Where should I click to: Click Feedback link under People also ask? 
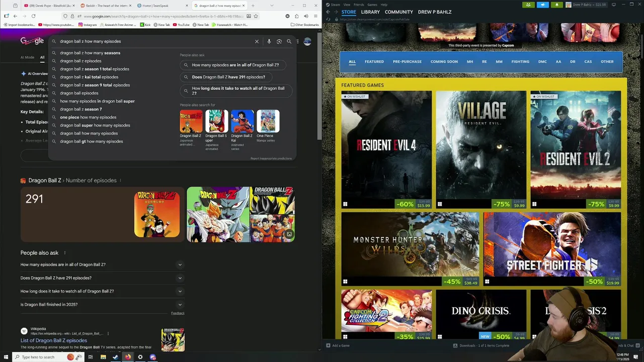tap(178, 313)
